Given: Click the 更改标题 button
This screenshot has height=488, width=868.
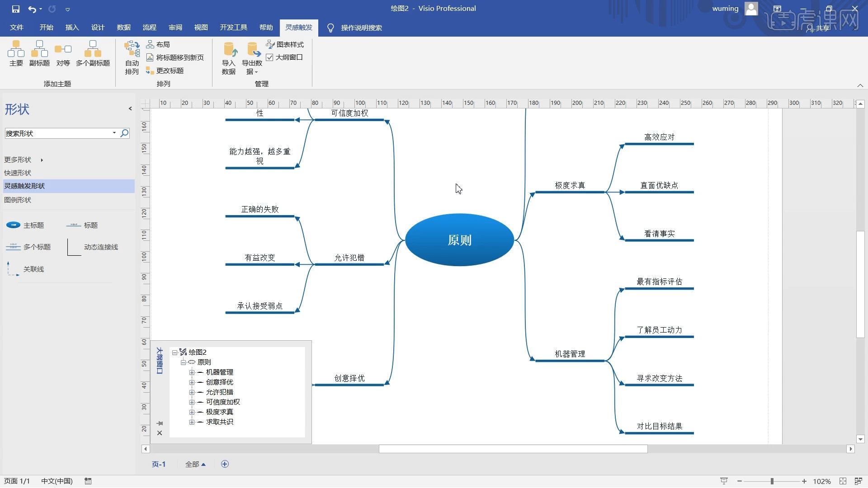Looking at the screenshot, I should (x=170, y=70).
